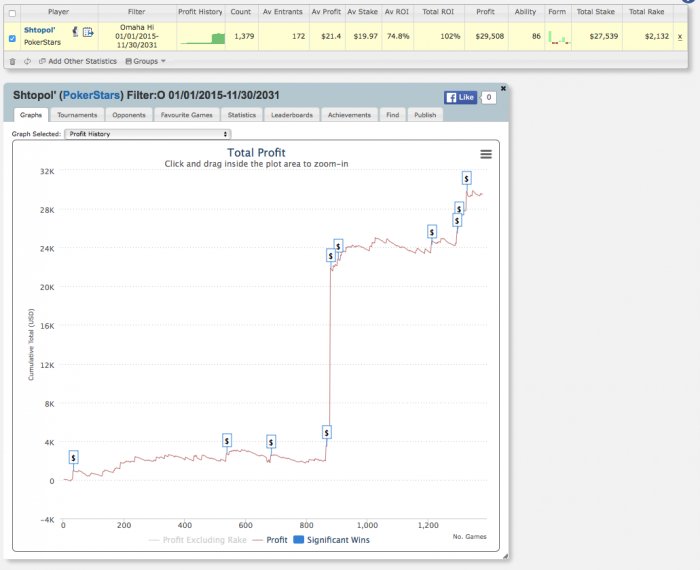Screen dimensions: 700x570
Task: Open the Leaderboards tab
Action: 291,115
